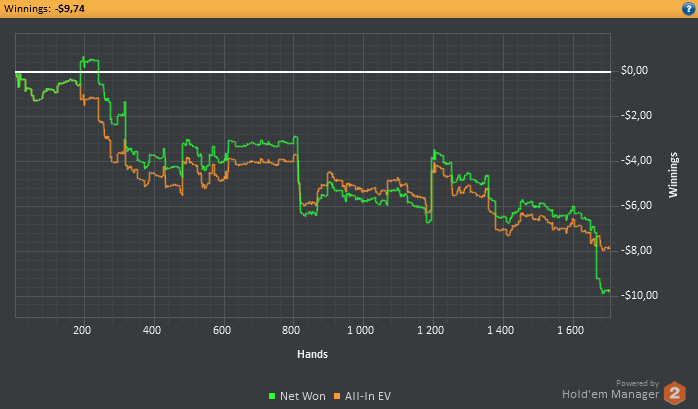Click the 1 600 hands x-axis label

tap(570, 330)
